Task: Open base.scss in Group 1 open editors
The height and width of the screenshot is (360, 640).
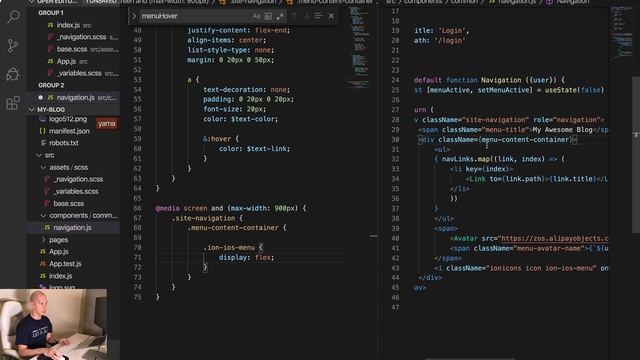Action: pos(74,49)
